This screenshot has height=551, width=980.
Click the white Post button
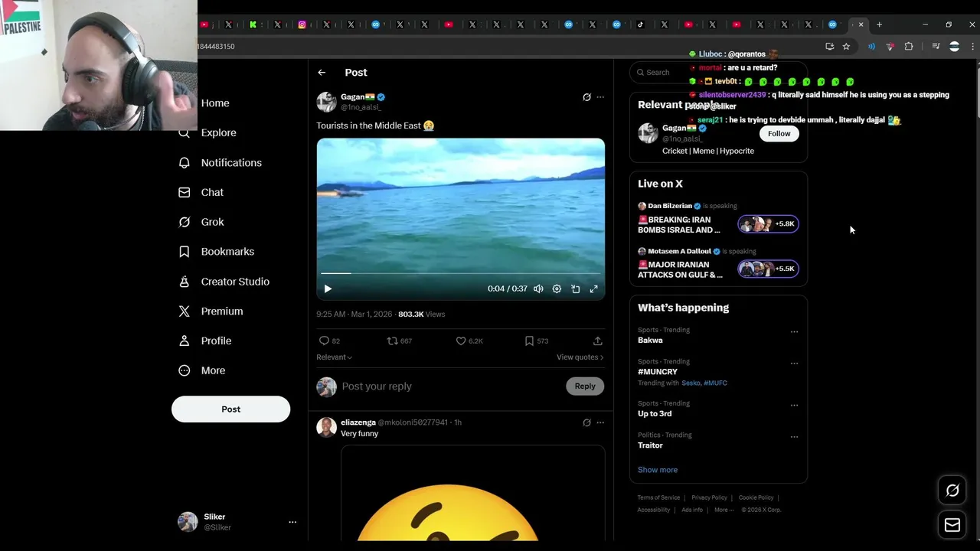tap(230, 409)
